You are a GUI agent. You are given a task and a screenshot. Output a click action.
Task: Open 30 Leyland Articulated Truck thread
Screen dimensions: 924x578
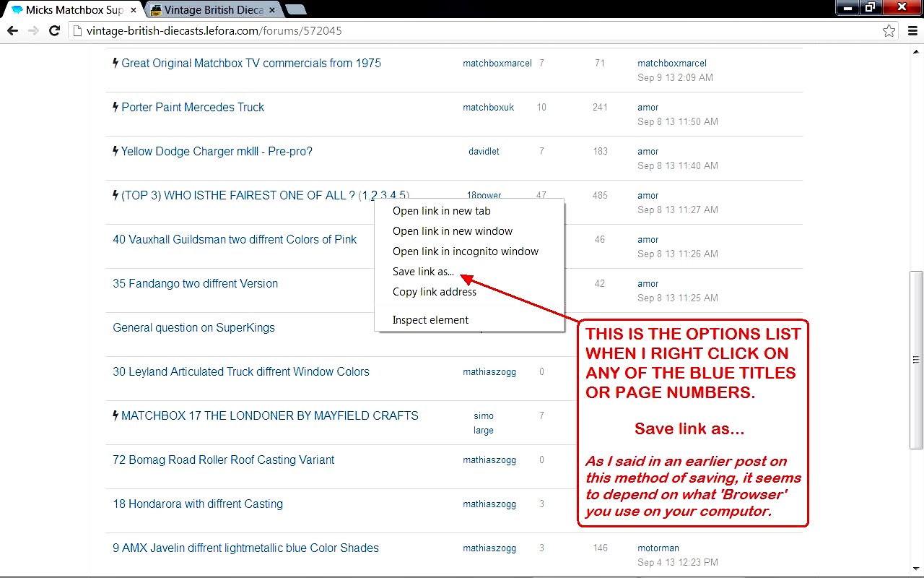click(x=241, y=372)
